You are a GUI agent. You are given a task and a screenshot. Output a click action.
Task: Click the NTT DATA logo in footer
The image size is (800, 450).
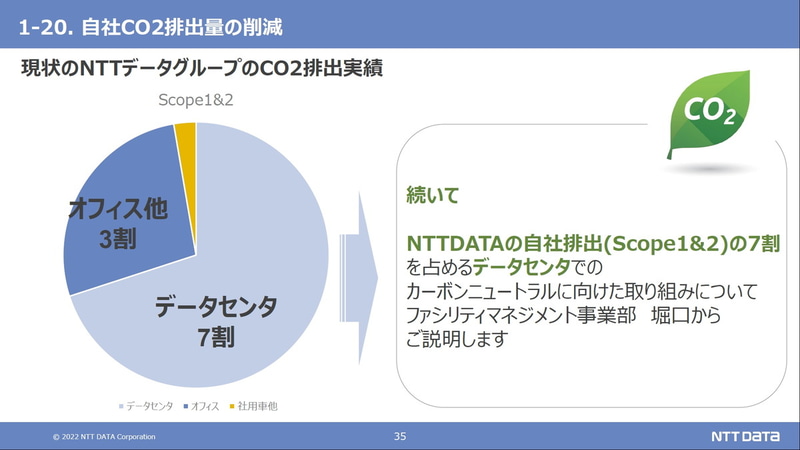pyautogui.click(x=745, y=436)
